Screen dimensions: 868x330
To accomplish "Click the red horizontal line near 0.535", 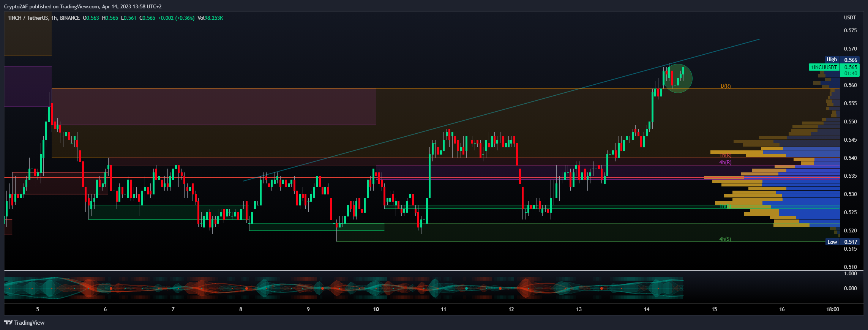I will point(421,178).
